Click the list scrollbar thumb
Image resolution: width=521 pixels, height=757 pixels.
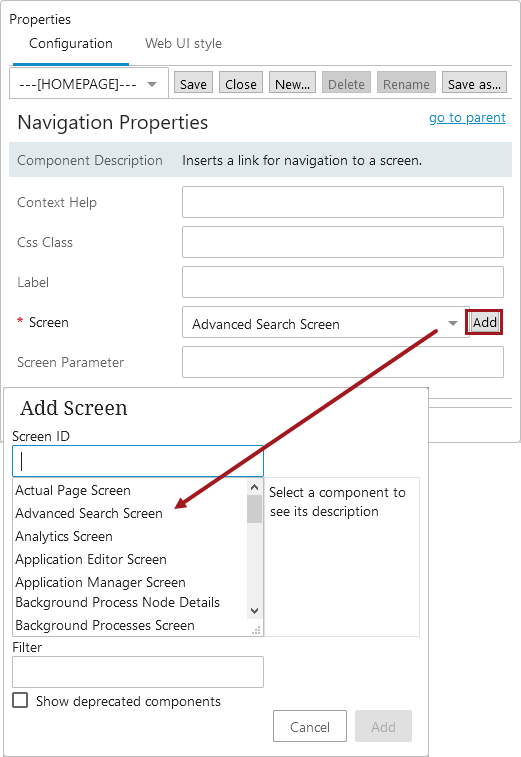[x=254, y=509]
